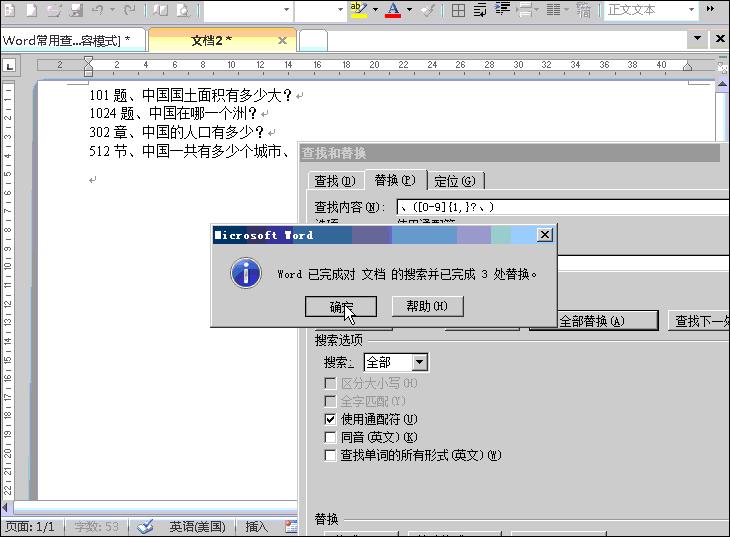Click 字数: 53 in the status bar
Screen dimensions: 730x537
96,527
